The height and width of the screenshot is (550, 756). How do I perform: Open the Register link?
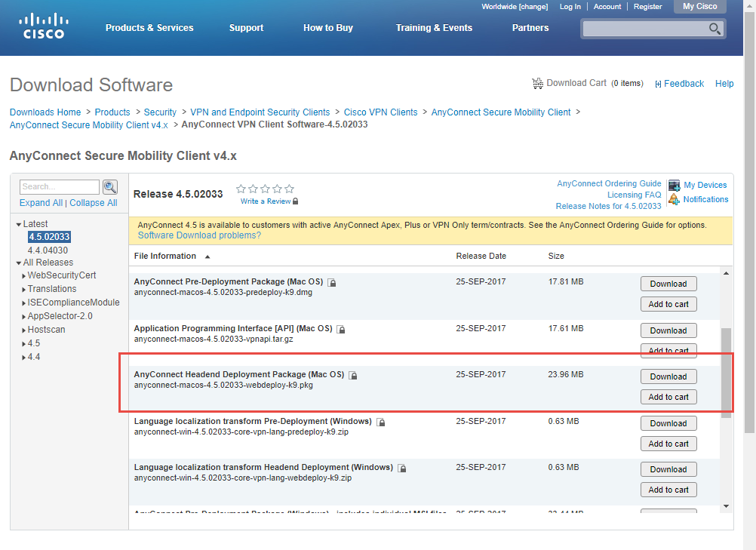(647, 7)
